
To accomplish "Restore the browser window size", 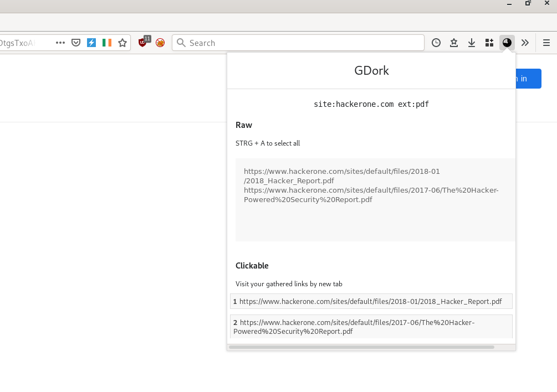I will (528, 3).
